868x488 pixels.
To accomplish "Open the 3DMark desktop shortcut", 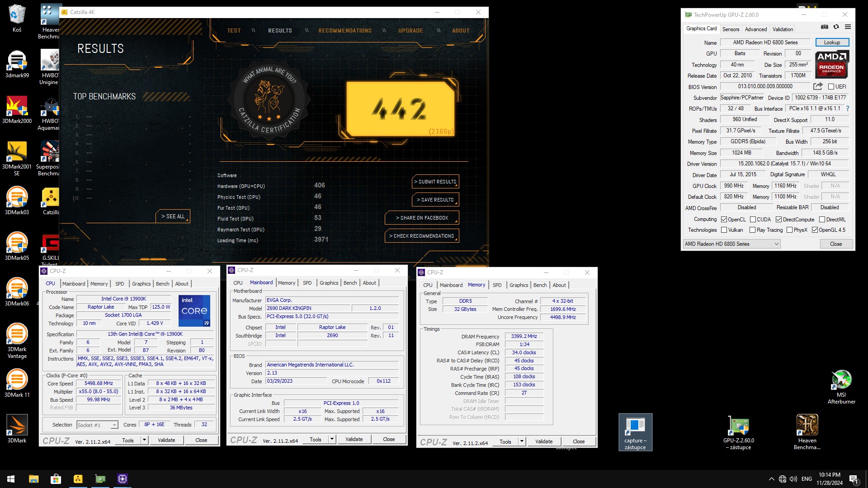I will pos(17,429).
